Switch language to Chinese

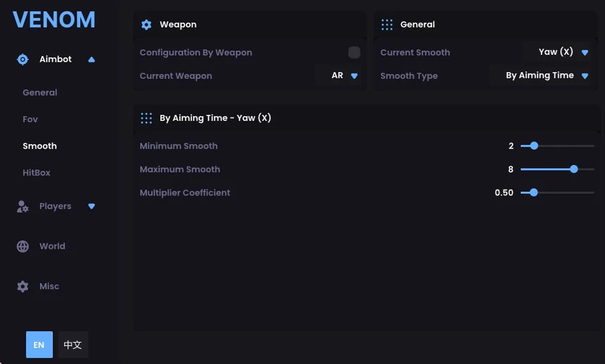[73, 345]
